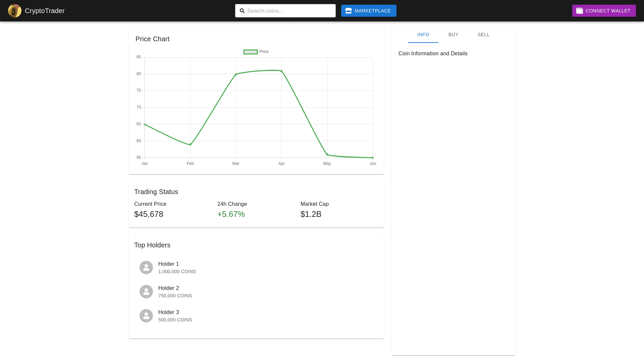Click the +5.67% 24h change value
Viewport: 644px width, 362px height.
[x=231, y=214]
